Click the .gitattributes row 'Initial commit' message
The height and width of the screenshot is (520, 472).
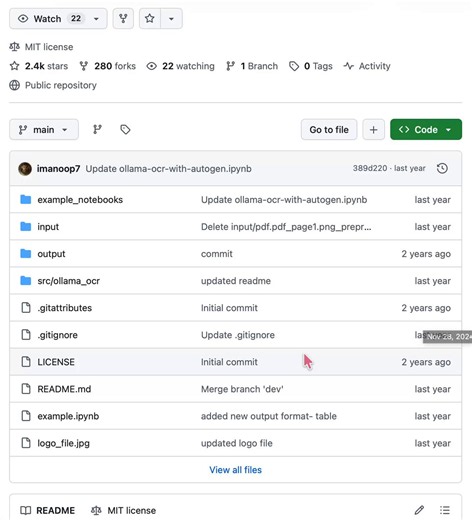click(229, 308)
